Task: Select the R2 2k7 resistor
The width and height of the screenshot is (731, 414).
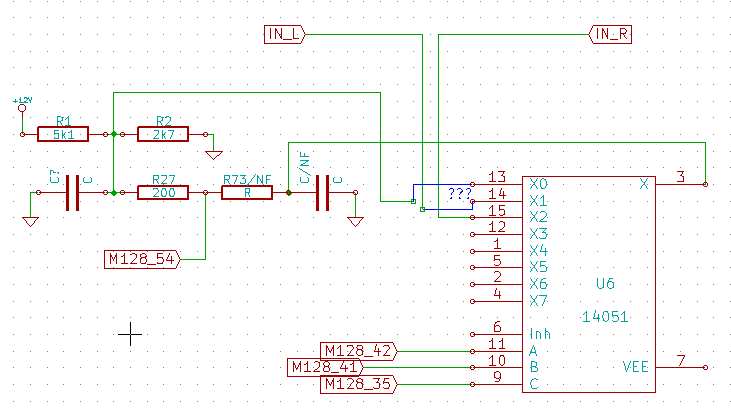Action: pos(162,133)
